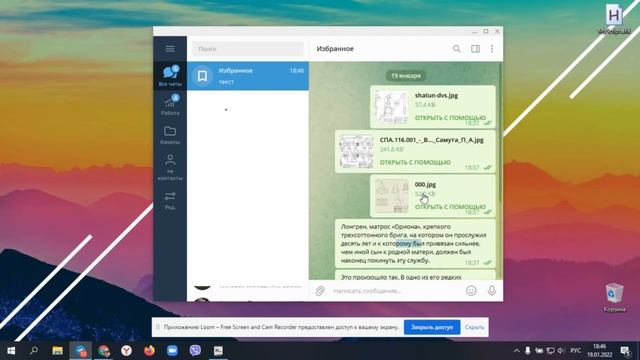Switch keyboard language 'РУС' indicator

pos(576,351)
